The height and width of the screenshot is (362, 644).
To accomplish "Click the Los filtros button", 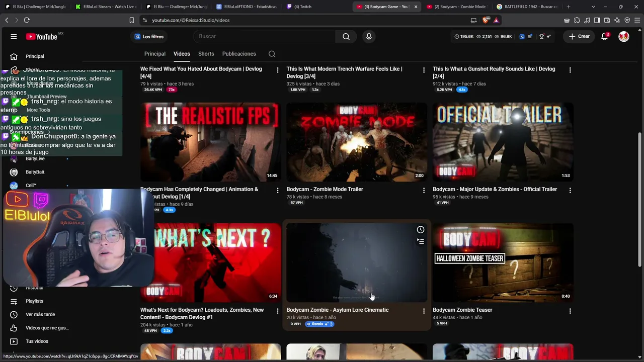I will [149, 36].
